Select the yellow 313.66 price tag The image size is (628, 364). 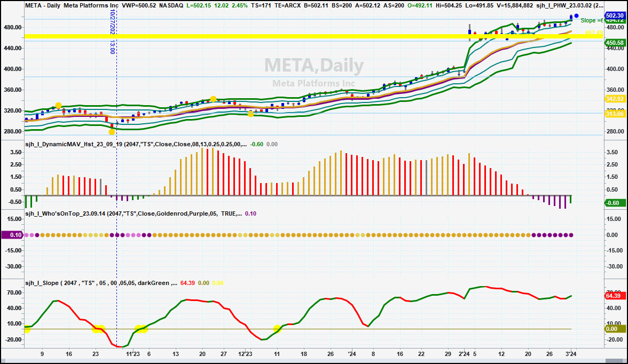[615, 114]
